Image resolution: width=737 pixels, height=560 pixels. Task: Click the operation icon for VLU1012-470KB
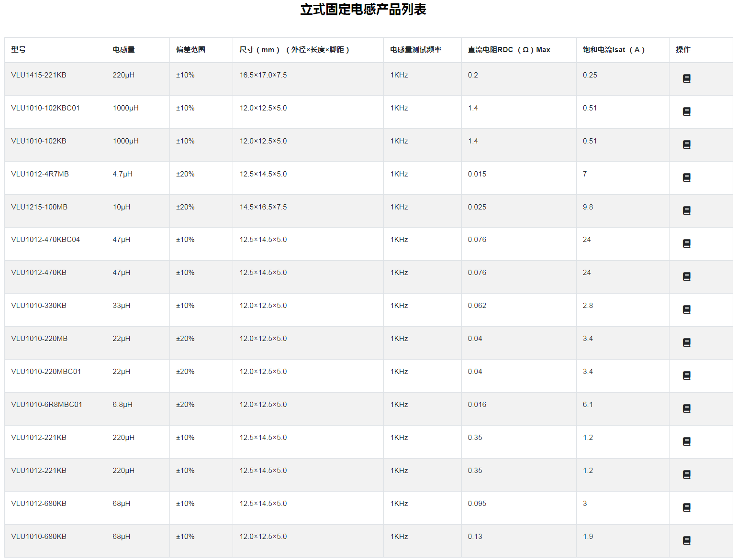[686, 276]
